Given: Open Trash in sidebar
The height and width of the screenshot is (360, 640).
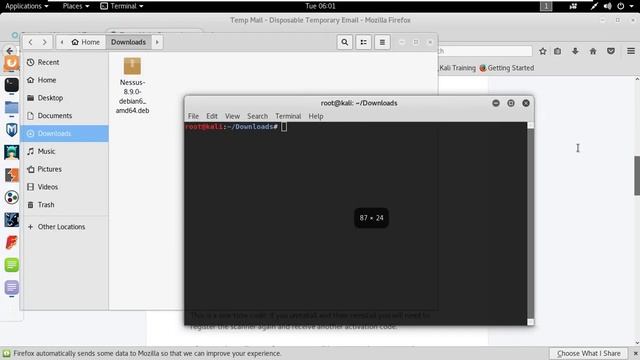Looking at the screenshot, I should coord(64,204).
